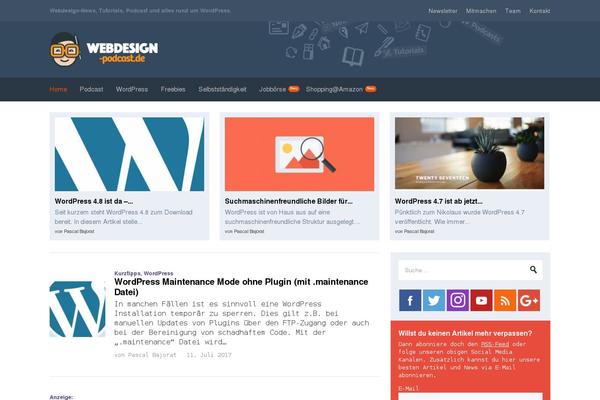Open the WordPress 4.8 article thumbnail
The height and width of the screenshot is (400, 600).
pos(129,154)
